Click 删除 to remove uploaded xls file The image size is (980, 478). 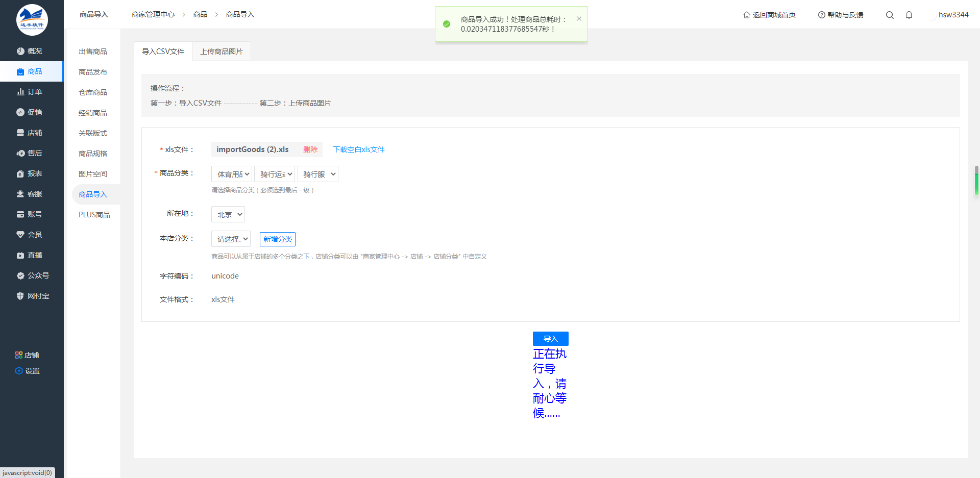(310, 149)
